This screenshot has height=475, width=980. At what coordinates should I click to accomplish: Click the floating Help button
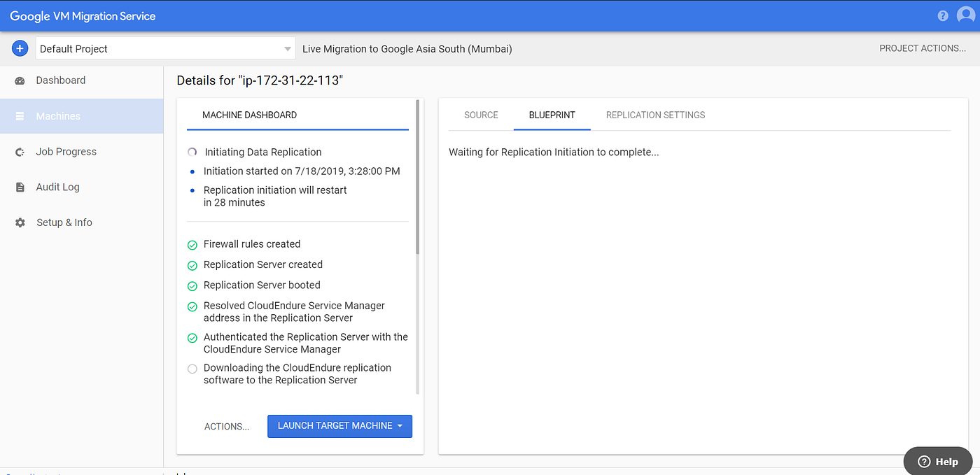pos(937,460)
